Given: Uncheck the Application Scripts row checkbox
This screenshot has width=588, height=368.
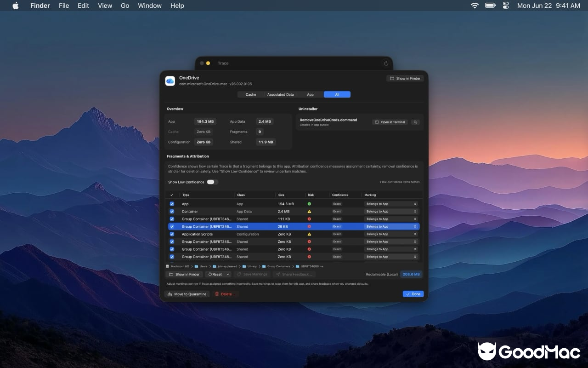Looking at the screenshot, I should pyautogui.click(x=172, y=234).
